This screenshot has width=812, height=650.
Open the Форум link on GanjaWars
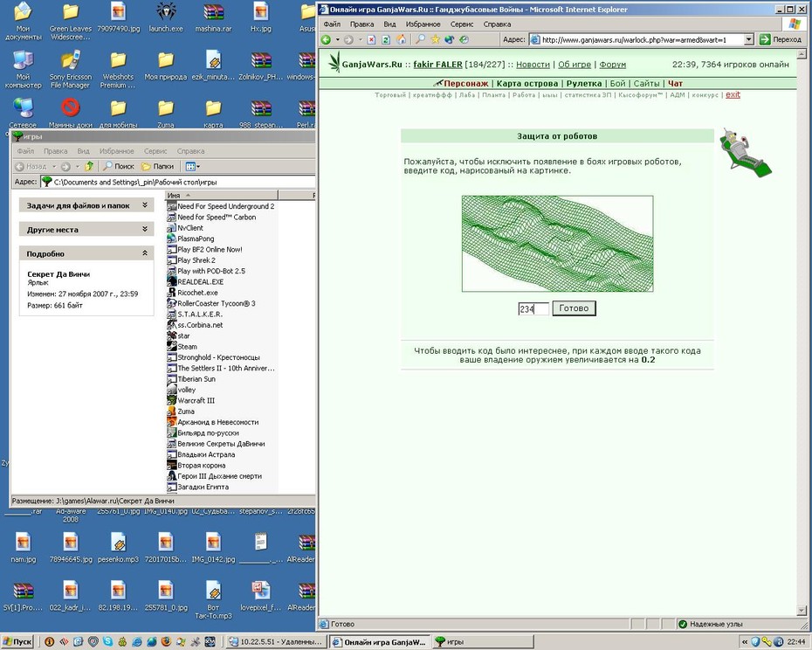pyautogui.click(x=613, y=65)
